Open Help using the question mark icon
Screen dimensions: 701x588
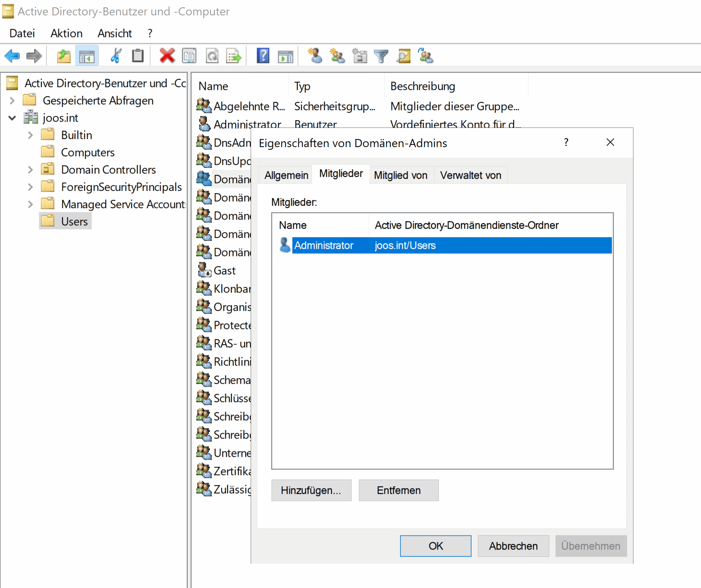point(263,56)
